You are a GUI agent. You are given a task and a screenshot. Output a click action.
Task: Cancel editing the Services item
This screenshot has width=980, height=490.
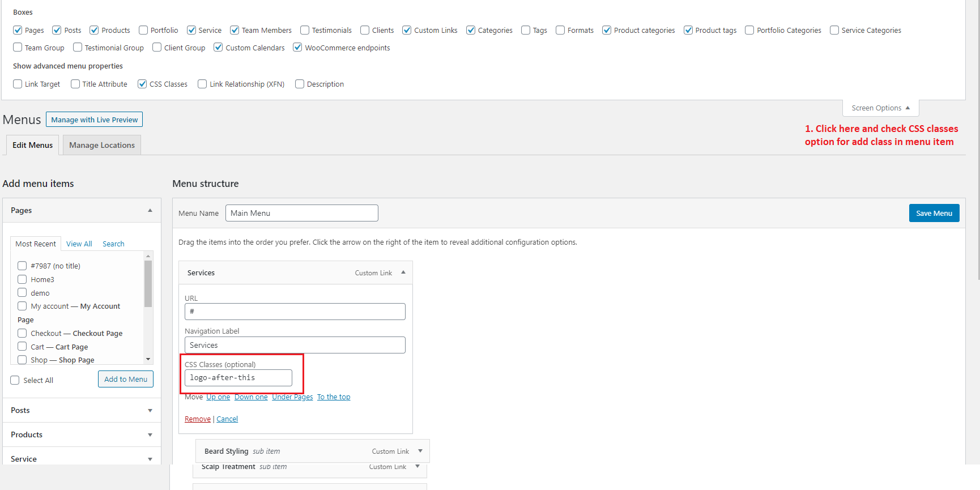[x=227, y=419]
